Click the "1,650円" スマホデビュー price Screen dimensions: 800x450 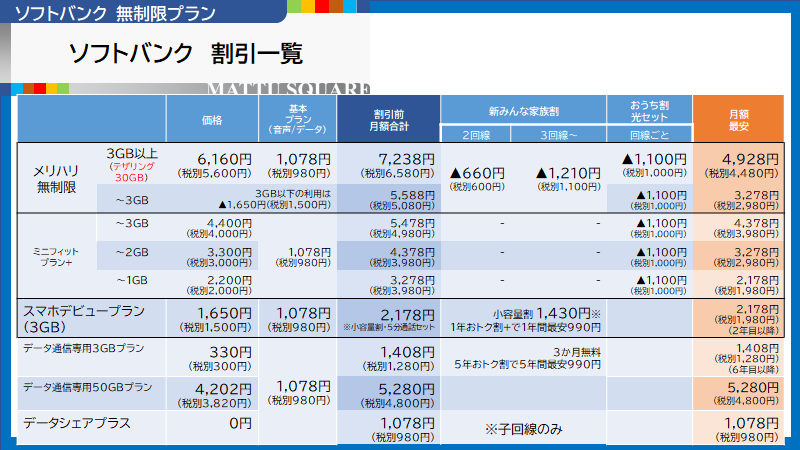click(x=224, y=313)
